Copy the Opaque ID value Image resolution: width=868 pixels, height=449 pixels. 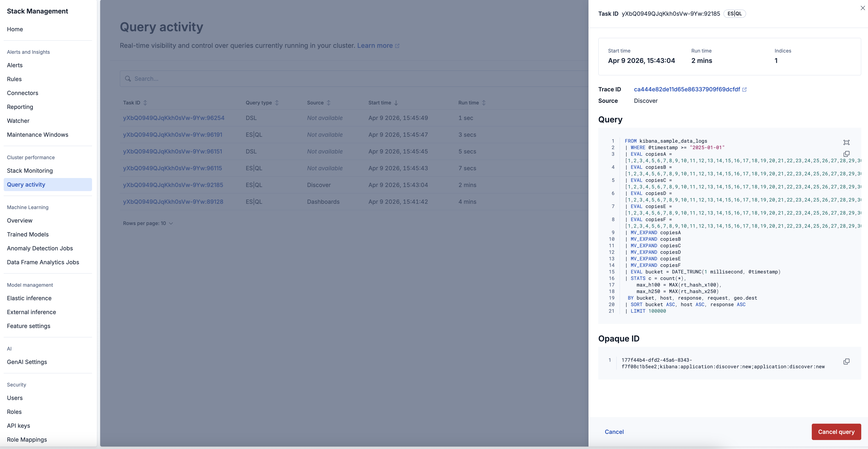847,361
